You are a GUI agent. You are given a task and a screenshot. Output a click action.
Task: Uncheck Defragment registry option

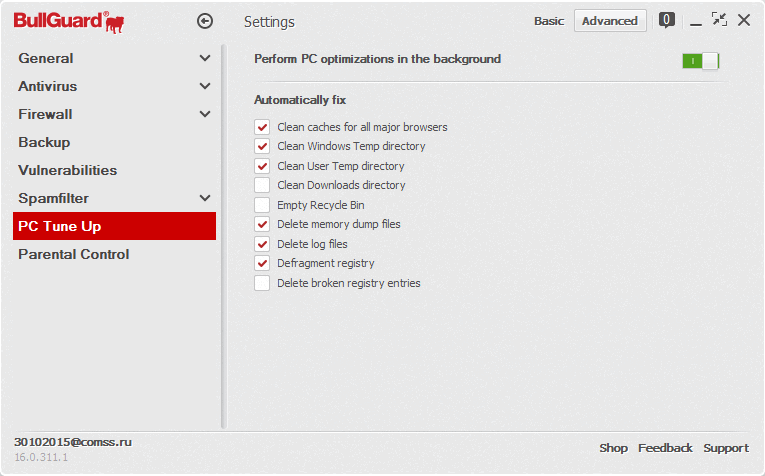pos(262,263)
